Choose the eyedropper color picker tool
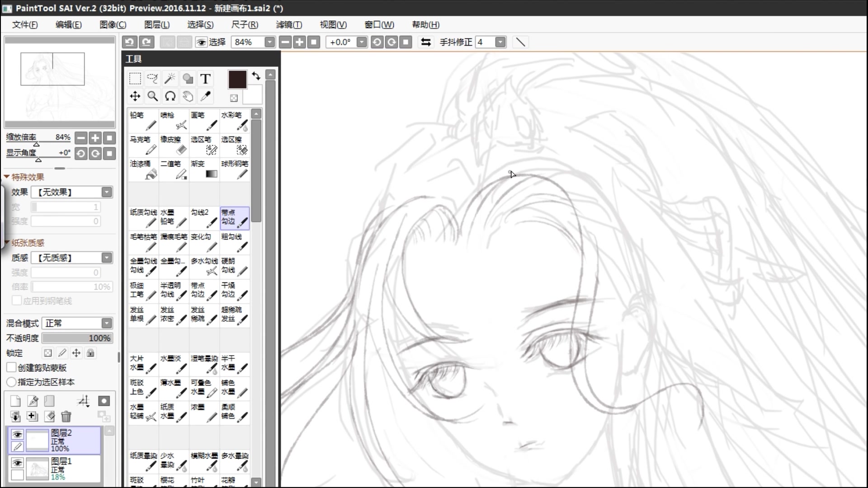This screenshot has width=868, height=488. (x=205, y=96)
